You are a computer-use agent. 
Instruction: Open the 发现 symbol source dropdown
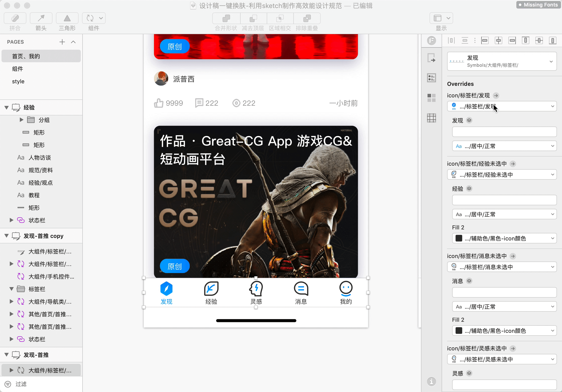click(502, 61)
